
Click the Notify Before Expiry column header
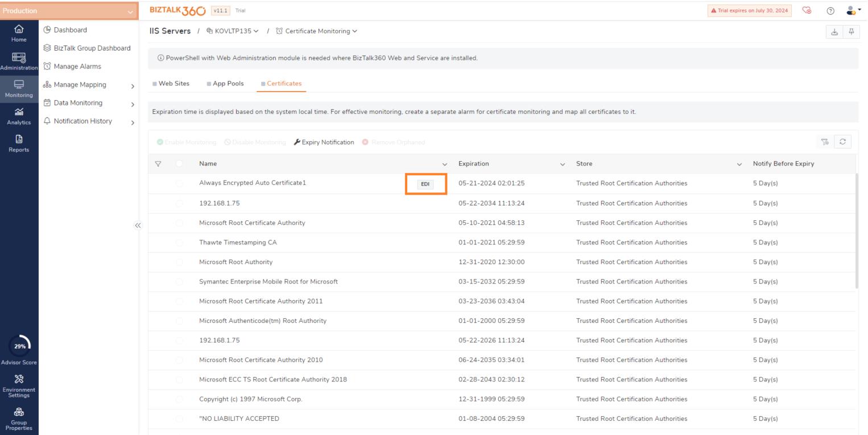pyautogui.click(x=783, y=164)
